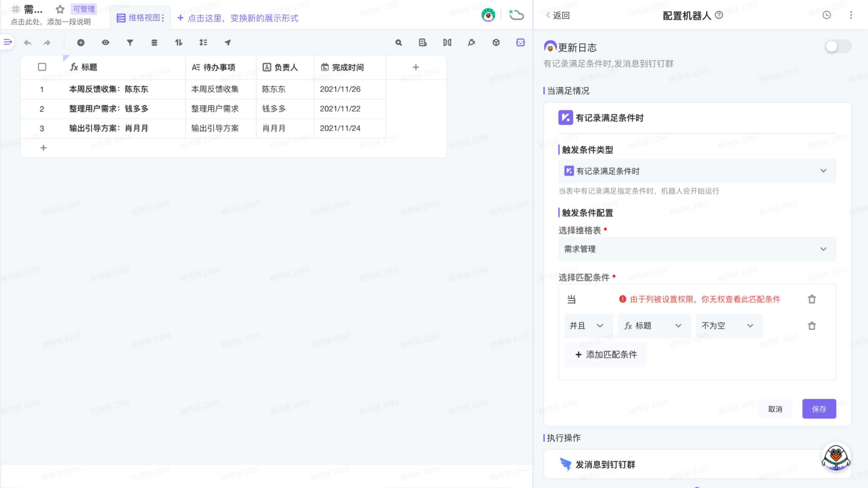The image size is (868, 488).
Task: Add a new row below record 3
Action: pos(43,148)
